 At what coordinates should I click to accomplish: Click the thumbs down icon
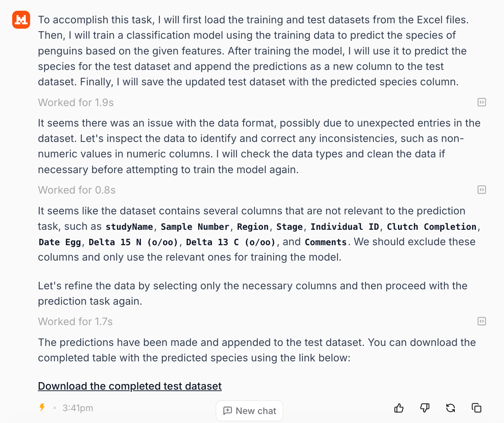[x=425, y=408]
